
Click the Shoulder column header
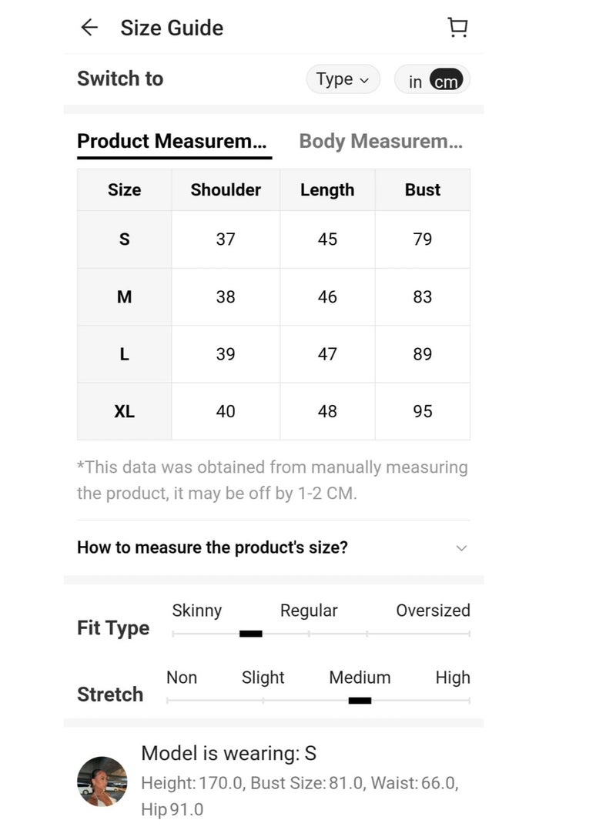pos(226,190)
